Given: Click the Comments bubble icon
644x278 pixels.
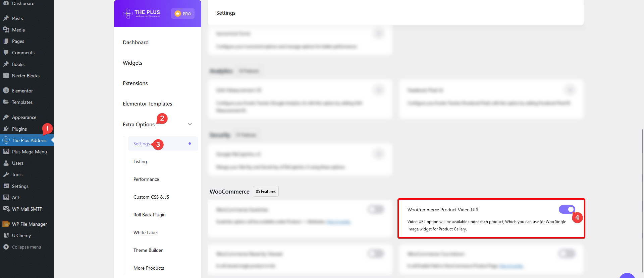Looking at the screenshot, I should pos(6,53).
